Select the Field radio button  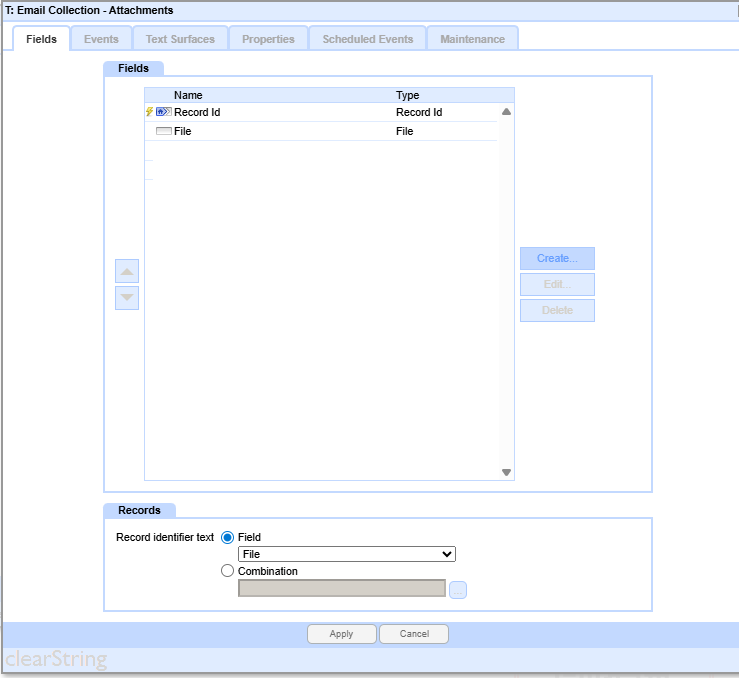[227, 537]
